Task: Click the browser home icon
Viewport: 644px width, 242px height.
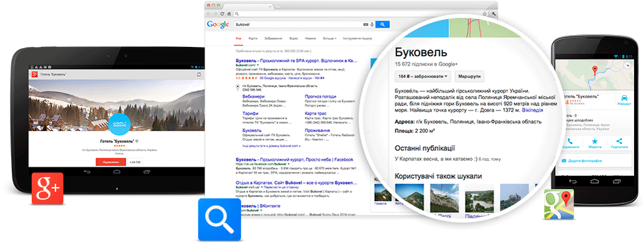Action: [229, 14]
